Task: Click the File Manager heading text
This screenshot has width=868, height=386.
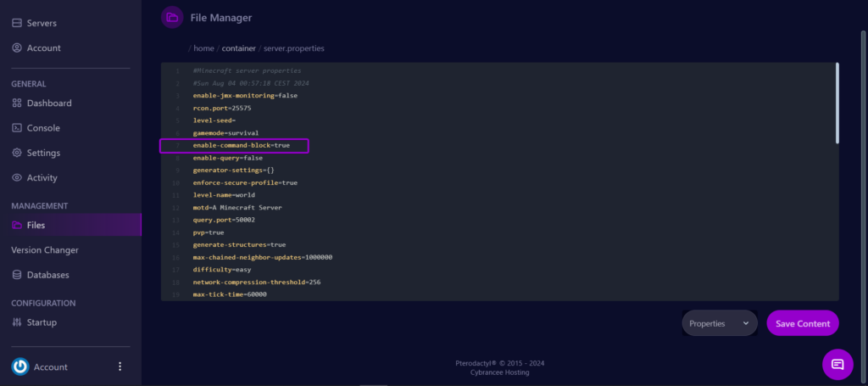Action: click(x=221, y=18)
